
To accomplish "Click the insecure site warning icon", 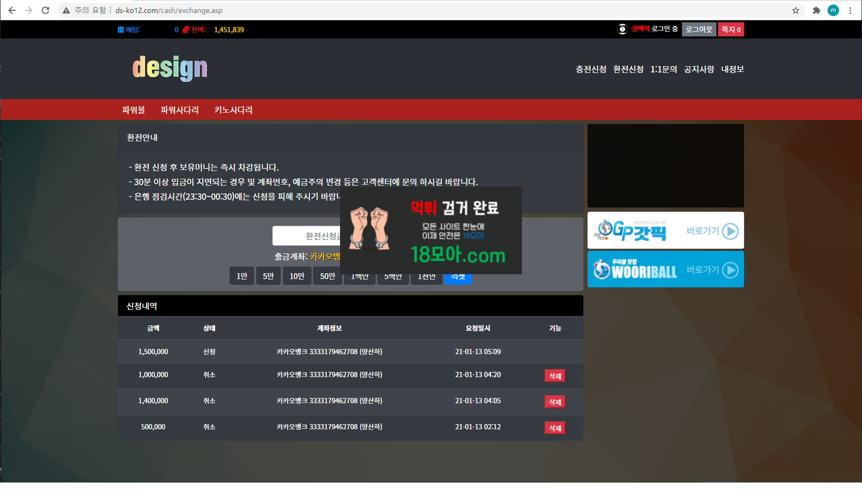I will pyautogui.click(x=66, y=10).
